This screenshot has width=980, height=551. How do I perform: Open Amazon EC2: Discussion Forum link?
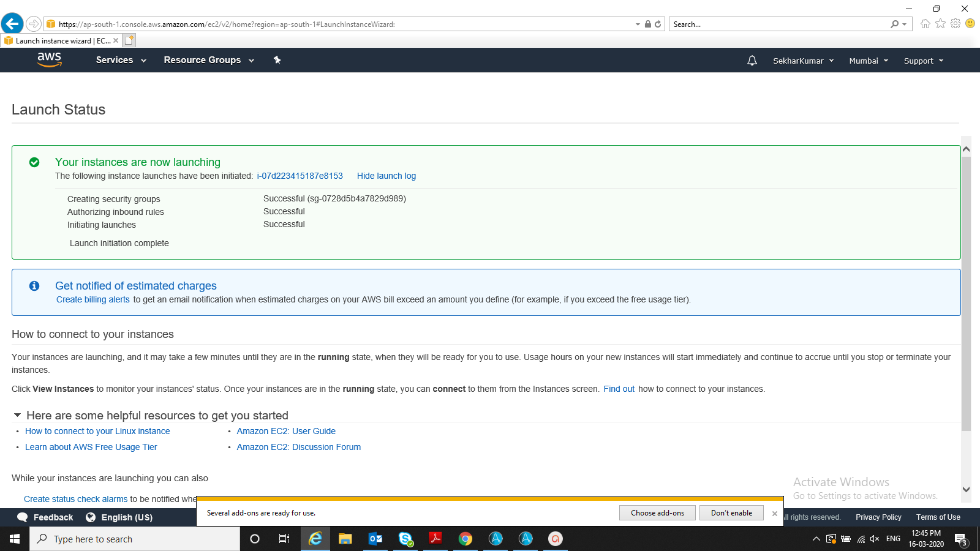299,447
